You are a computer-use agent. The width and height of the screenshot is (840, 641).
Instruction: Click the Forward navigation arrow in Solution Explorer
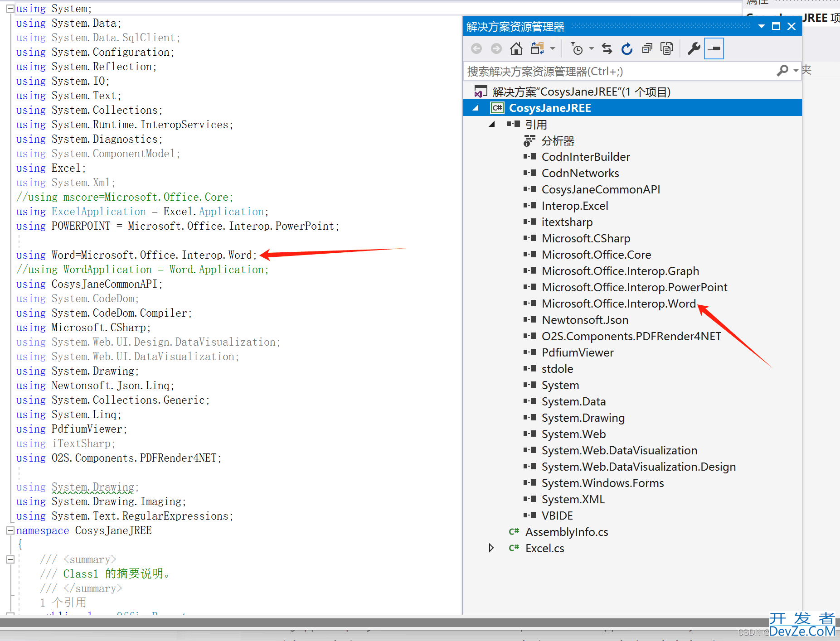coord(496,48)
